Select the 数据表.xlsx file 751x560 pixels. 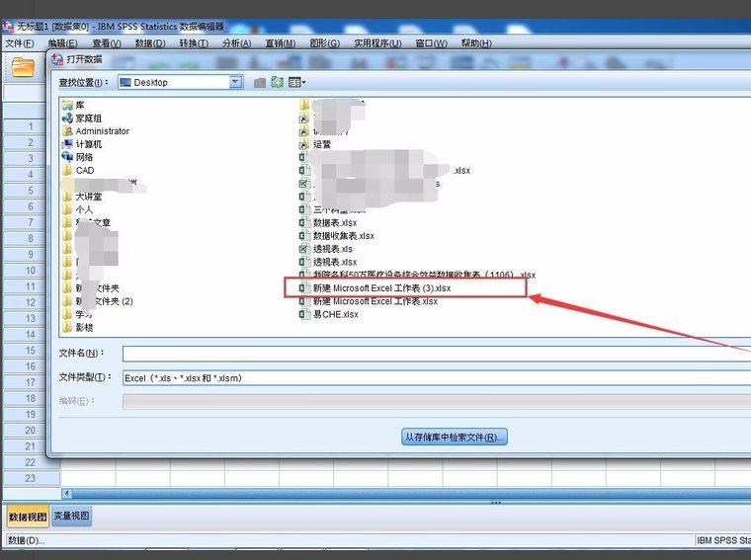tap(335, 223)
